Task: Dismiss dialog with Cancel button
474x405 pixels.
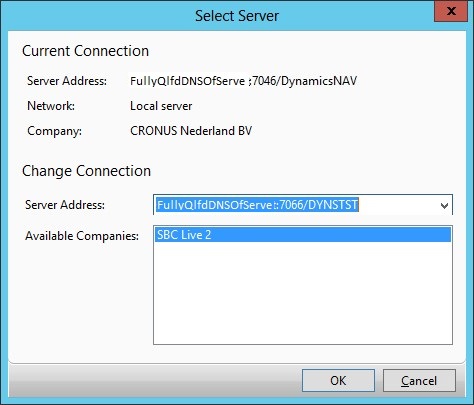Action: tap(419, 380)
